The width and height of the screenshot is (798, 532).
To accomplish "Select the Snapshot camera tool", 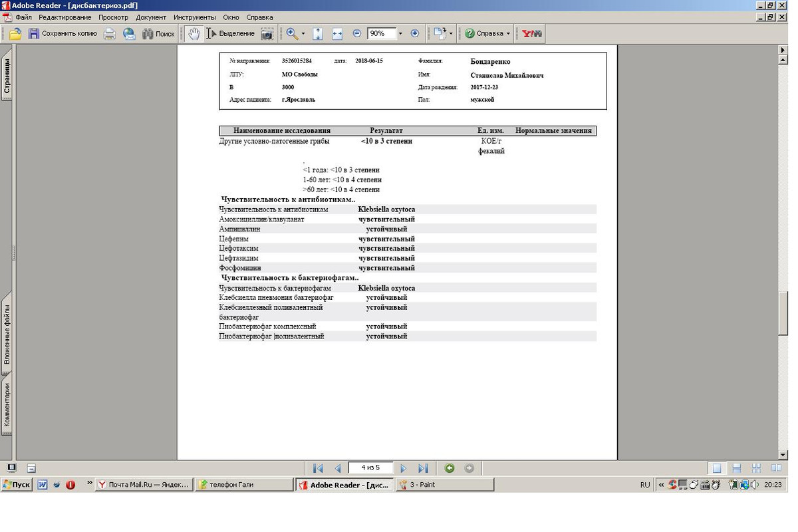I will click(x=267, y=33).
